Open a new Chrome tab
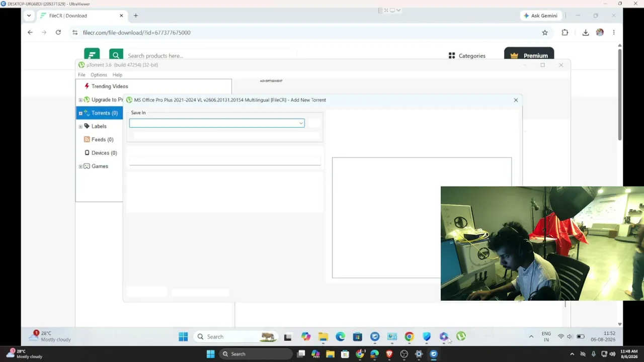This screenshot has height=362, width=644. point(135,16)
